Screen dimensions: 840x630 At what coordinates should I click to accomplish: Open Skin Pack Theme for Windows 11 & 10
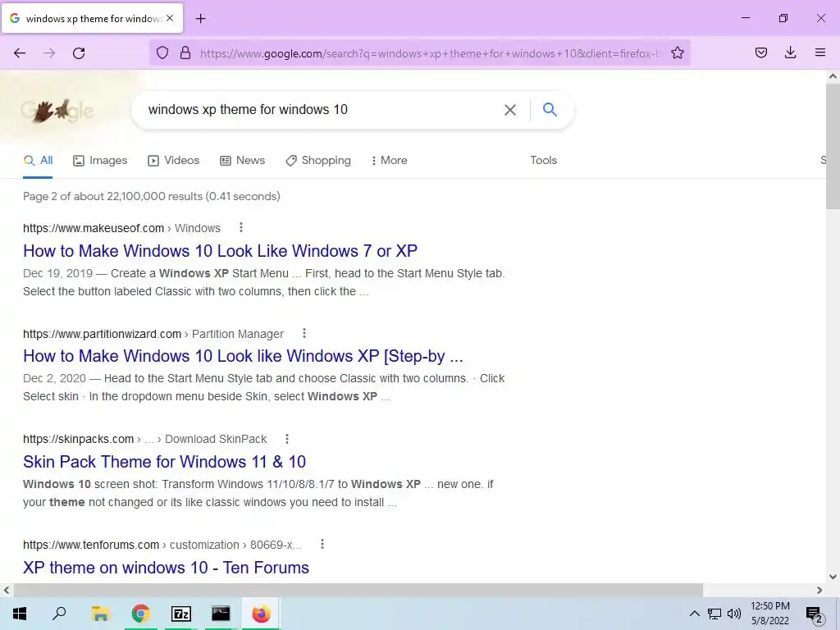(164, 462)
